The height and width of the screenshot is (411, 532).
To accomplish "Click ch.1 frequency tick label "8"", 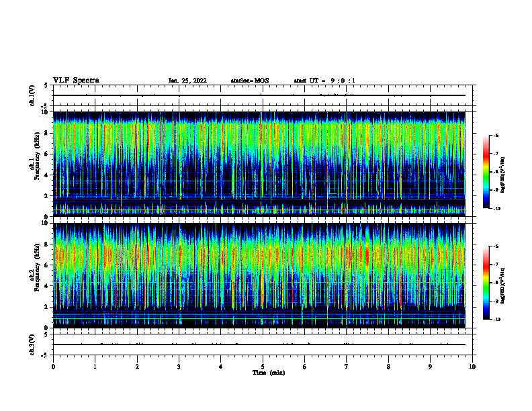I will pyautogui.click(x=47, y=133).
